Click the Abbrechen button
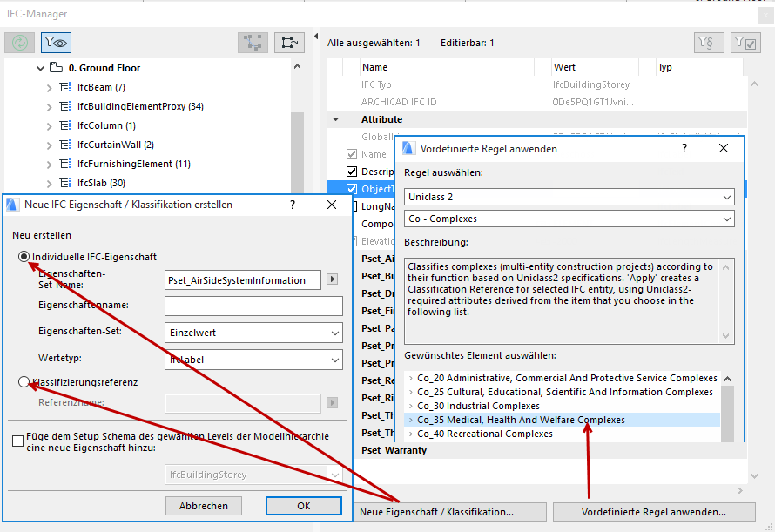 coord(204,506)
